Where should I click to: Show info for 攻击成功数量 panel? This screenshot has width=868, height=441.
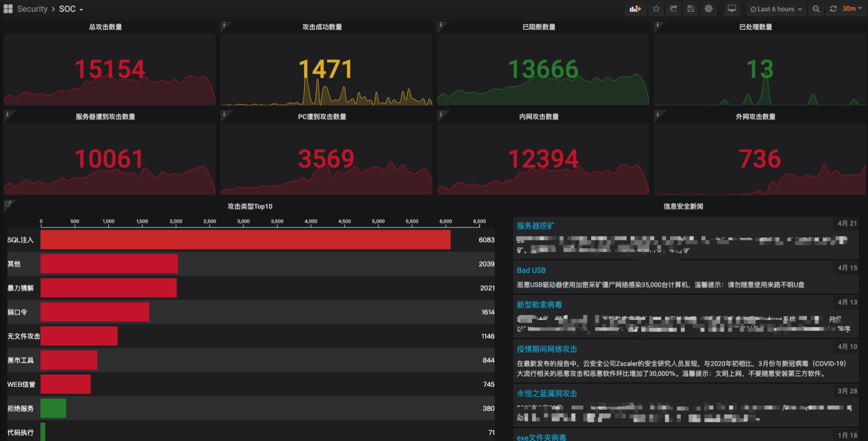(224, 25)
